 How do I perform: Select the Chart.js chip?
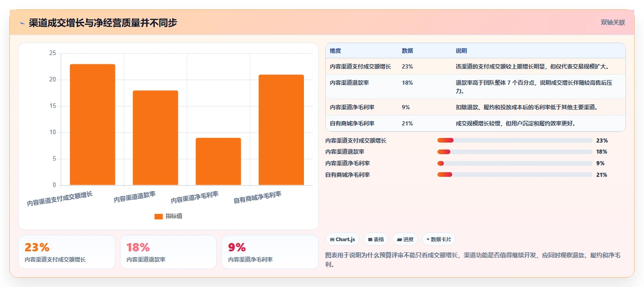coord(342,239)
